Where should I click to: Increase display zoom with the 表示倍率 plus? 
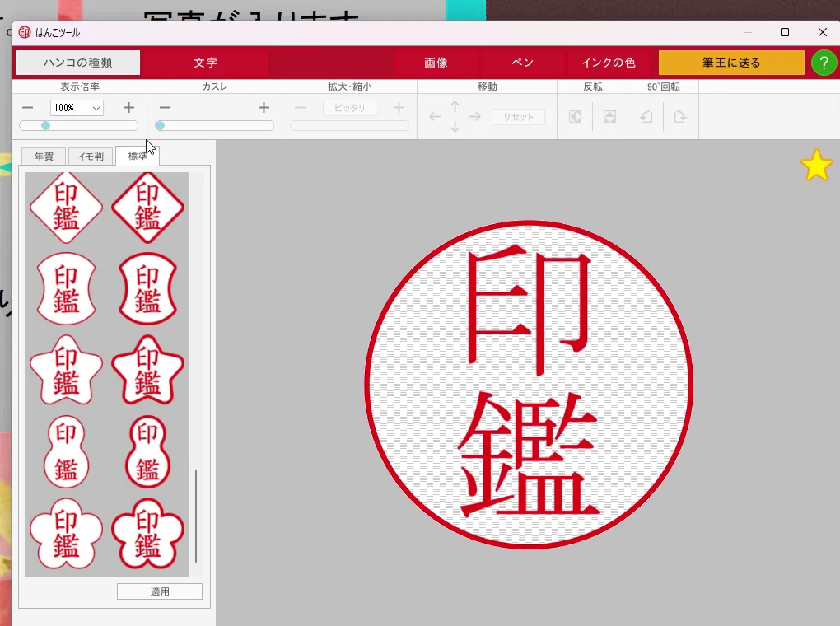tap(128, 108)
